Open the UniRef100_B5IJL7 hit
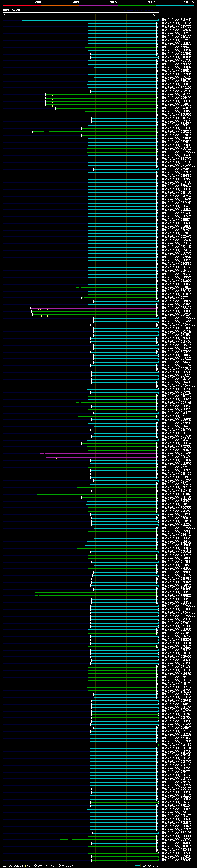Screen dimensions: 197x868 [177, 416]
